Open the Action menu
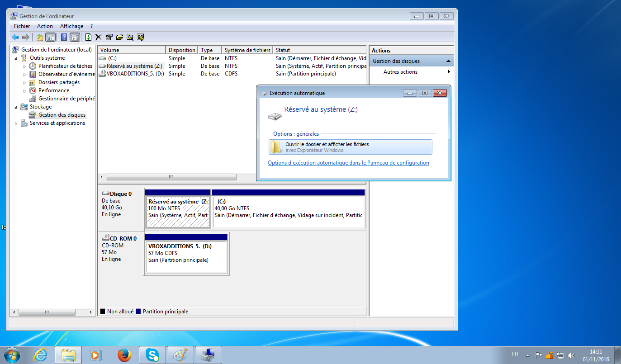Viewport: 621px width, 364px height. coord(45,26)
